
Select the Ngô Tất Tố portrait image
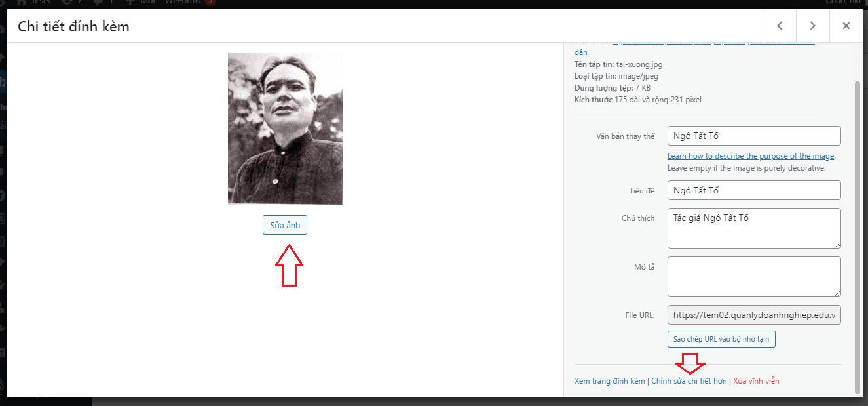tap(285, 129)
